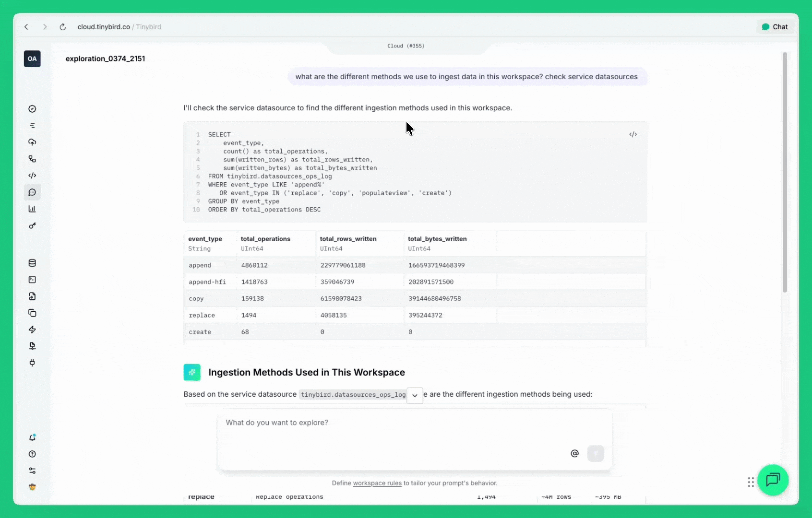Open the database icon in sidebar
Viewport: 812px width, 518px height.
(32, 263)
